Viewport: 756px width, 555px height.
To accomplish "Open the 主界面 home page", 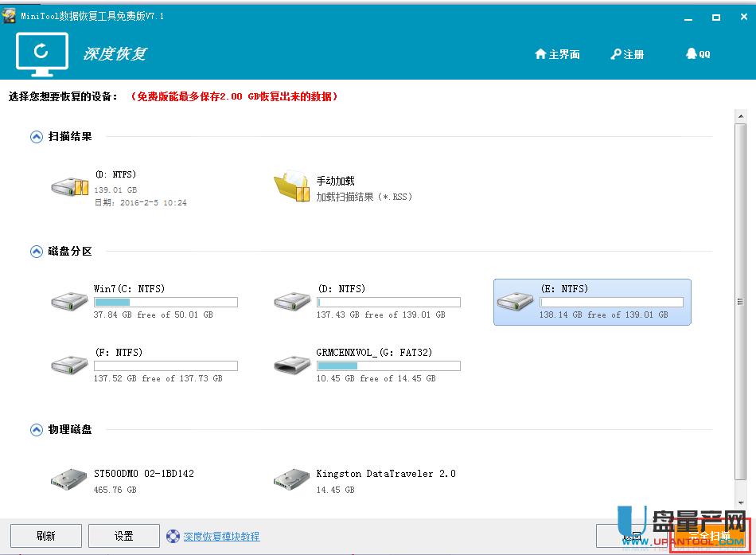I will 557,54.
